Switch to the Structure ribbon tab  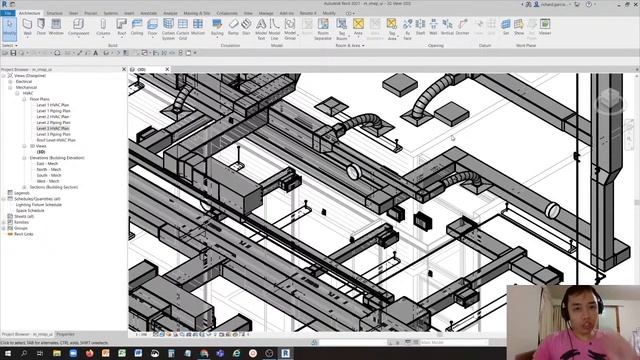(x=54, y=13)
